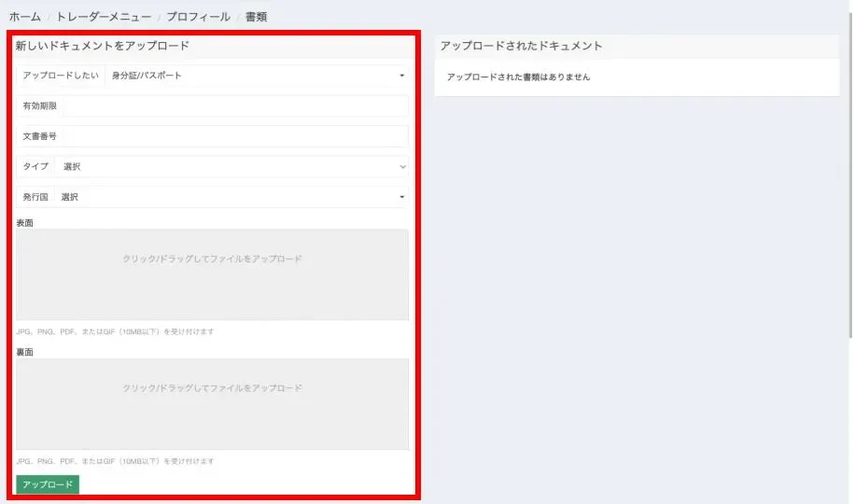The width and height of the screenshot is (854, 504).
Task: Focus the 文書番号 input field
Action: point(235,137)
